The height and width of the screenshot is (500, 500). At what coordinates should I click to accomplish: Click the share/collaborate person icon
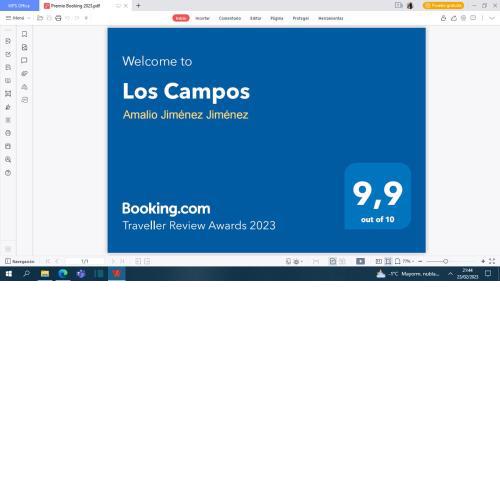[443, 18]
